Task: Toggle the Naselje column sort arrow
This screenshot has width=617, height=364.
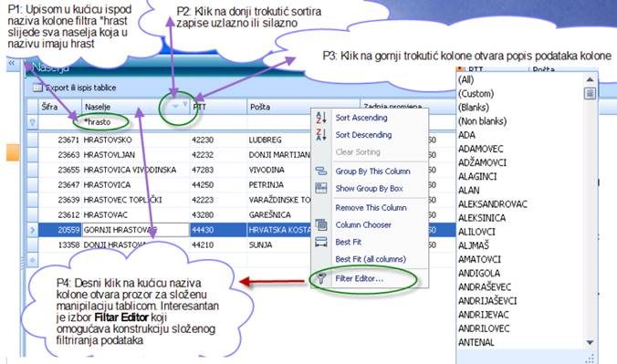Action: 175,106
